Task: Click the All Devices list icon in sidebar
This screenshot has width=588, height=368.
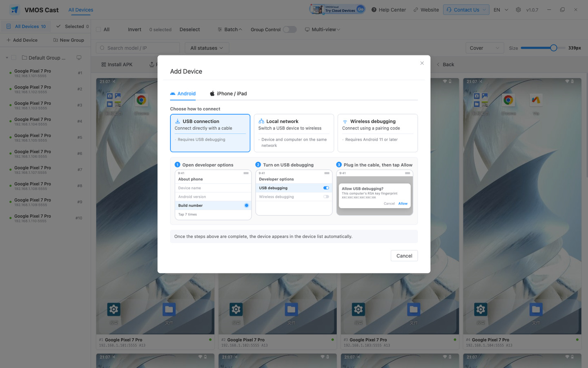Action: click(x=9, y=26)
